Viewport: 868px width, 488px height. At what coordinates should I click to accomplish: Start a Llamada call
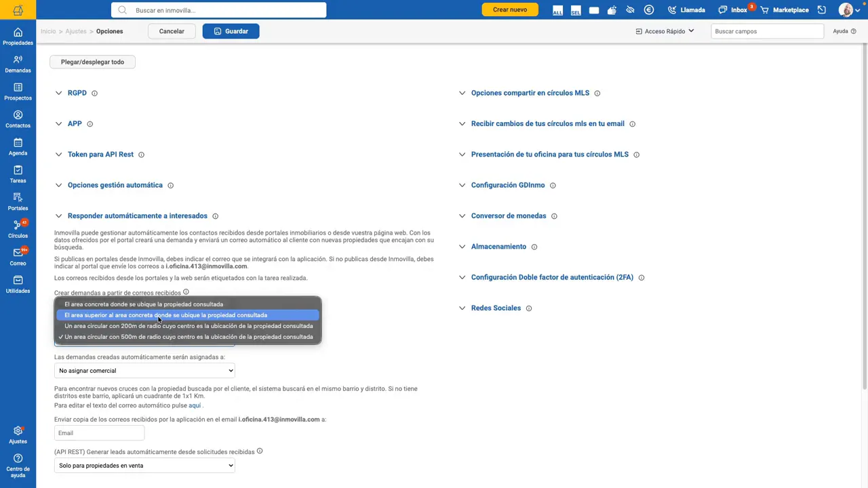[686, 10]
